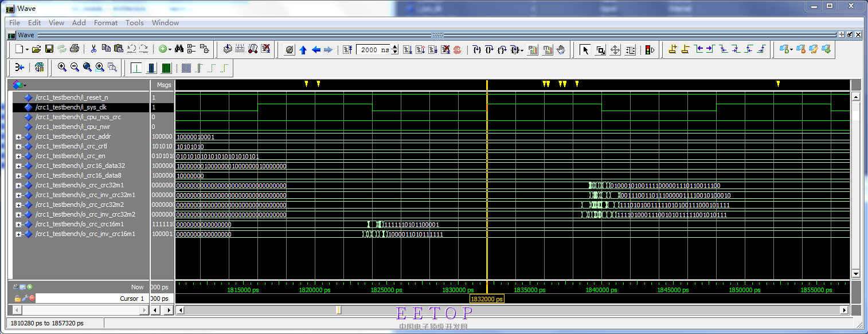Expand the o_crc_crc16m1 signal bus
Viewport: 868px width, 334px height.
(x=18, y=225)
